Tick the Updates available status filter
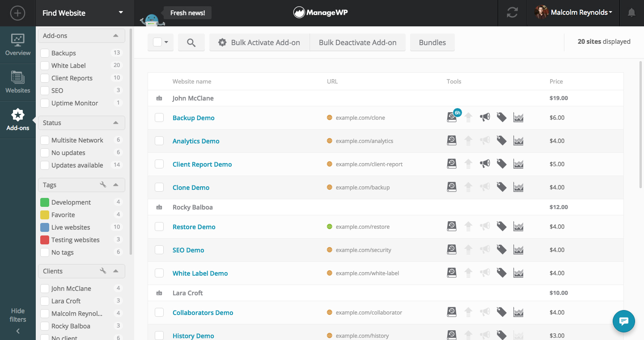The height and width of the screenshot is (340, 644). (45, 165)
